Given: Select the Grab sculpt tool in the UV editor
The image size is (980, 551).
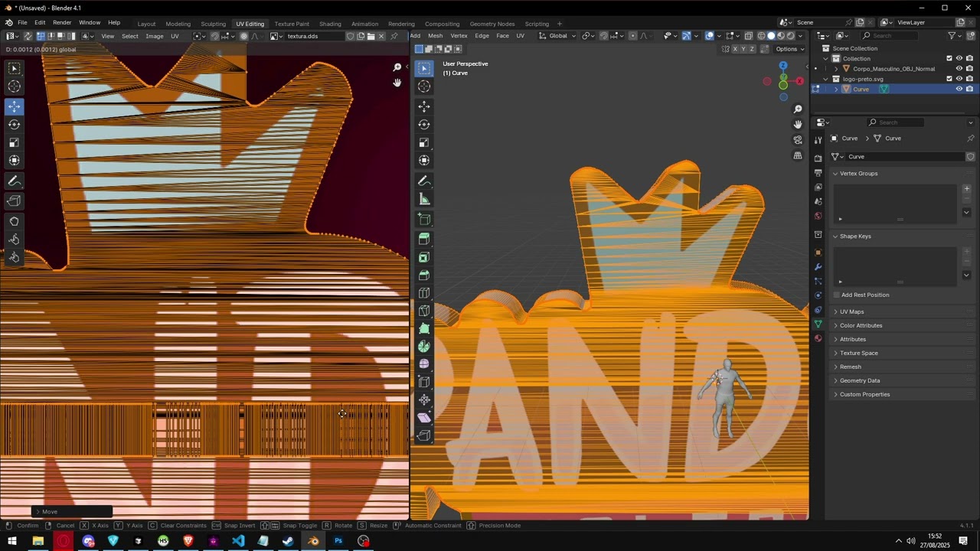Looking at the screenshot, I should click(15, 221).
